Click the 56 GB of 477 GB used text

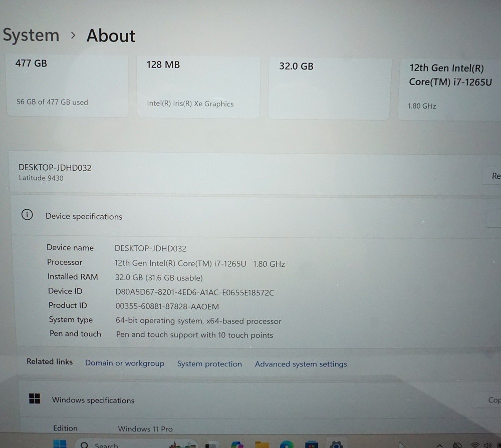point(52,102)
